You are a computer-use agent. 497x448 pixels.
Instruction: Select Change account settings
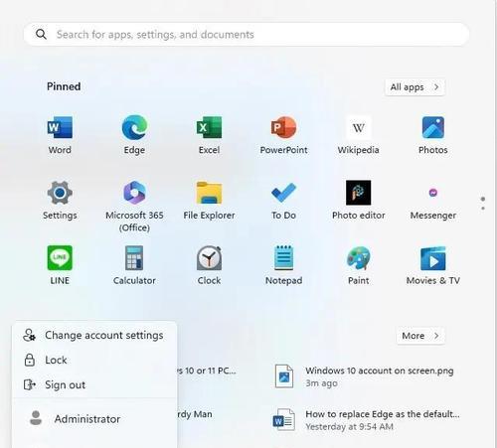(x=94, y=335)
